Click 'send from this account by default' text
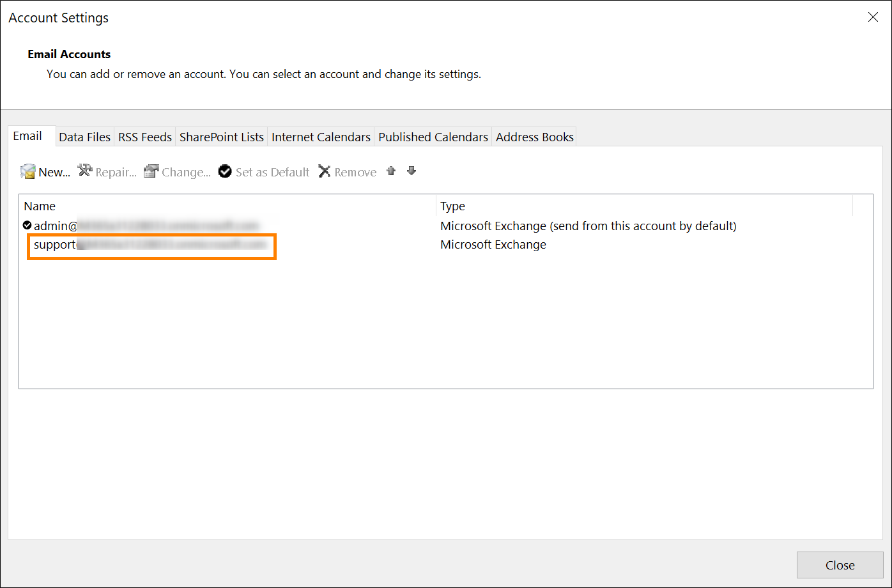The width and height of the screenshot is (892, 588). click(x=643, y=226)
